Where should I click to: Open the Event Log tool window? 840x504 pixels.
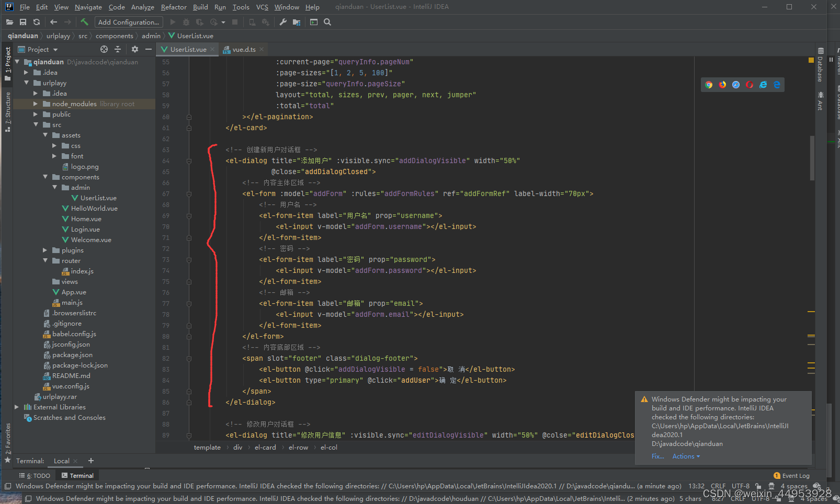(791, 476)
